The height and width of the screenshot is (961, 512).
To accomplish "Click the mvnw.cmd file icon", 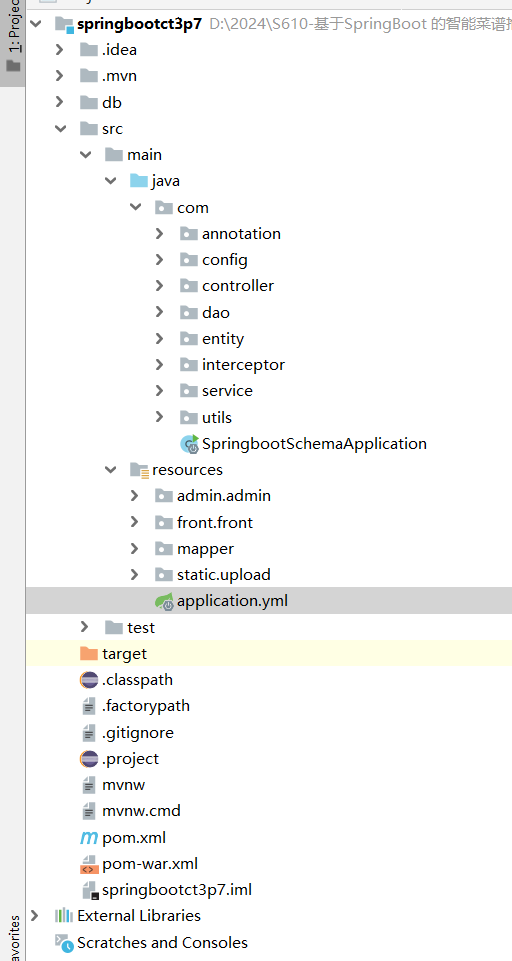I will click(x=89, y=811).
